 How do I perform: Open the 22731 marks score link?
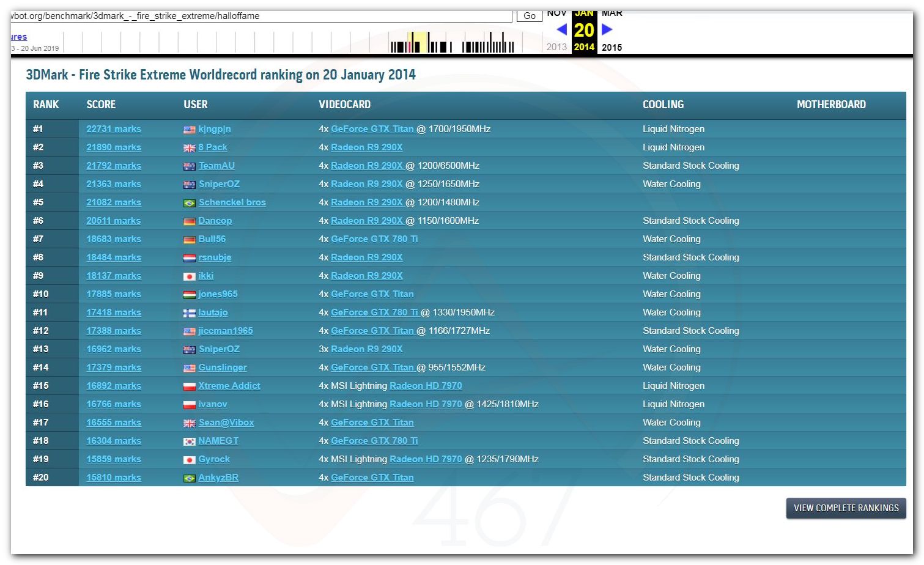coord(114,129)
